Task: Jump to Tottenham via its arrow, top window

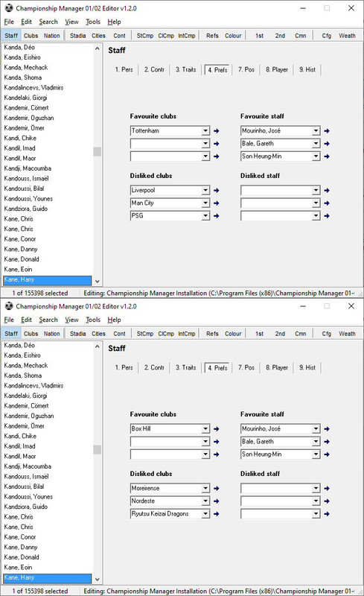Action: [216, 131]
